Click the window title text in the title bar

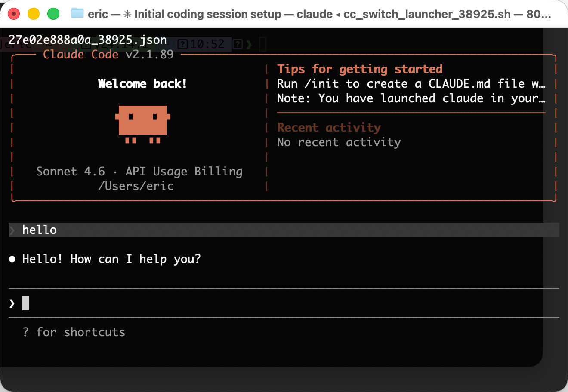pos(319,14)
